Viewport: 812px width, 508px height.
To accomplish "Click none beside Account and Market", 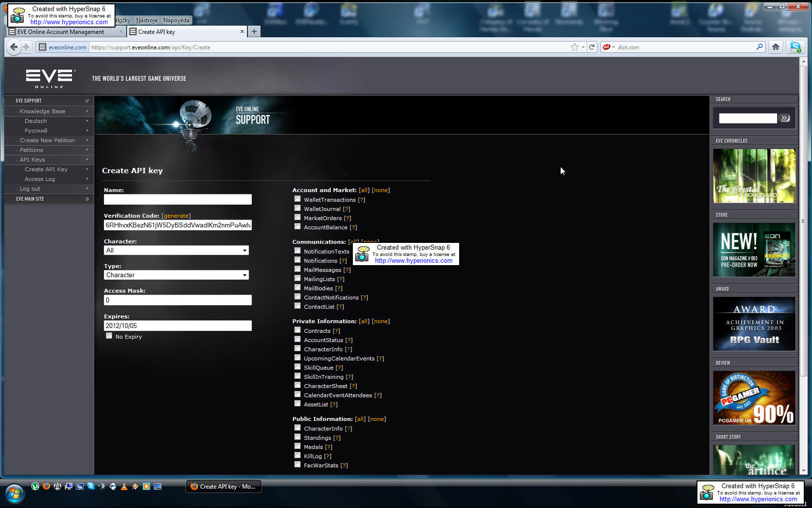I will pyautogui.click(x=381, y=190).
